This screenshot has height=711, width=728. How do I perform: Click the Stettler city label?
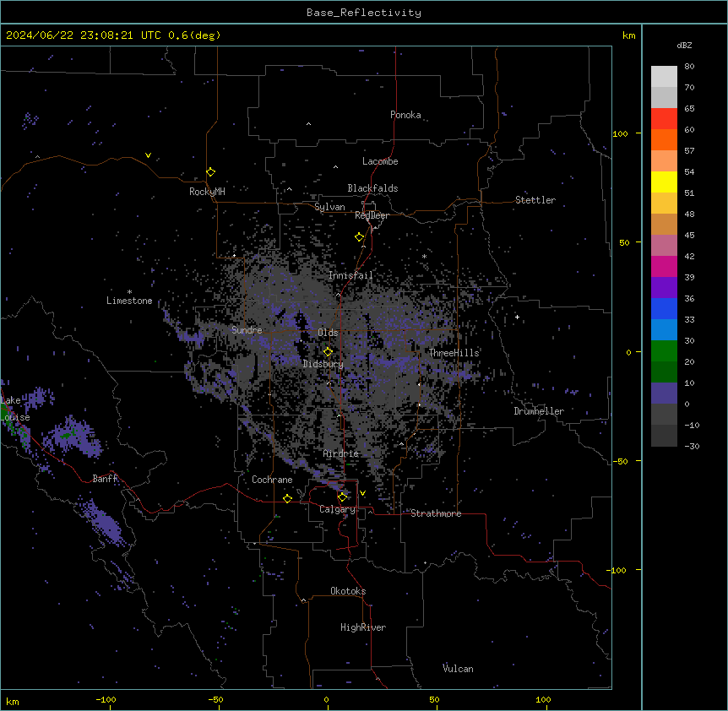[535, 200]
